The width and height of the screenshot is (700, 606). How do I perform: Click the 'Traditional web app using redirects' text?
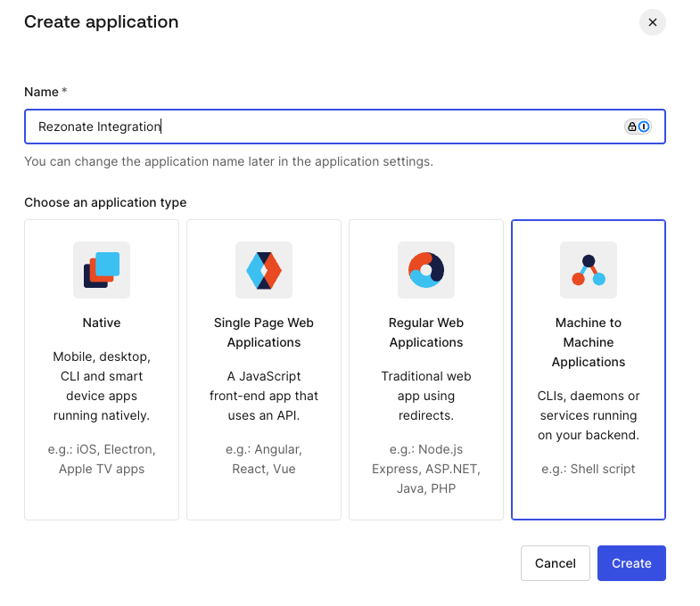(x=426, y=396)
